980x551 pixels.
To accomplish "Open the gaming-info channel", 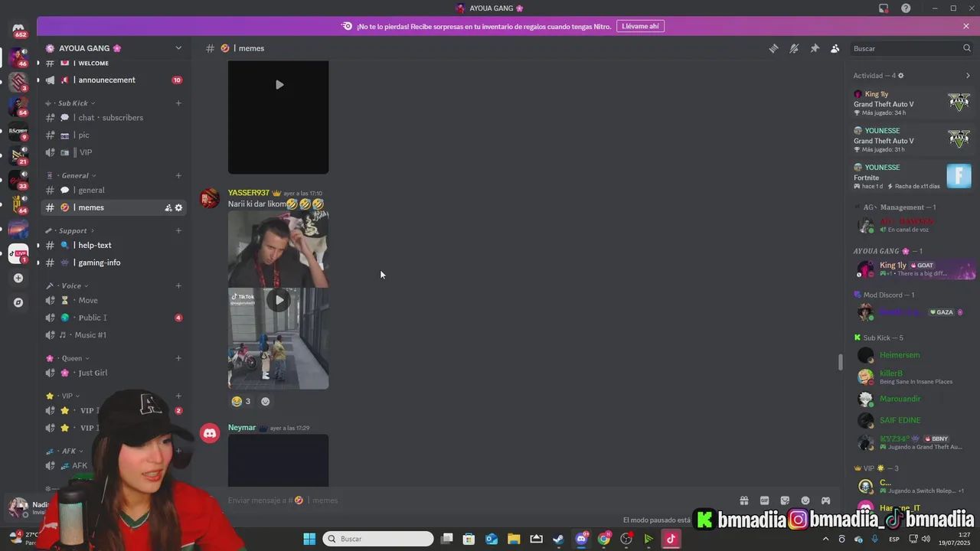I will coord(113,263).
